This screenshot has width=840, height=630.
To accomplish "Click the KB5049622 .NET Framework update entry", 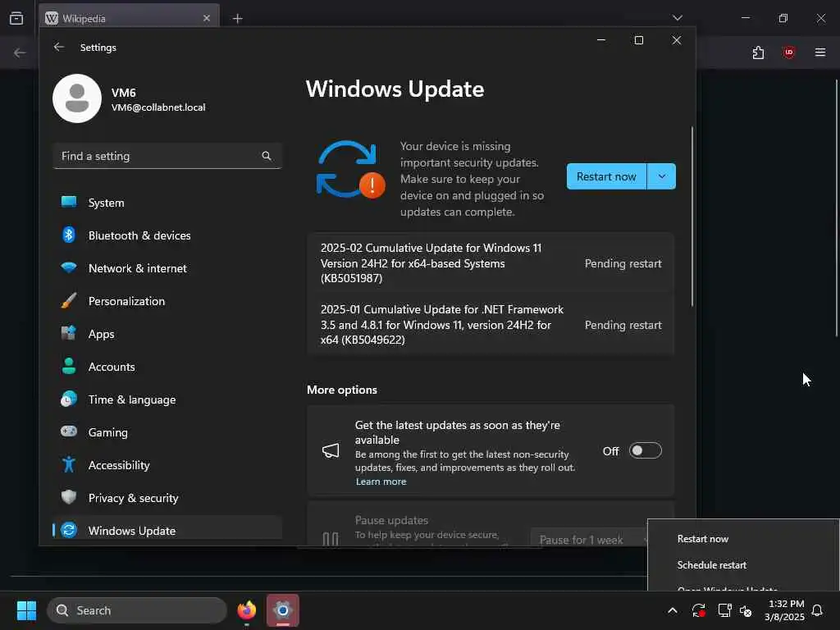I will [491, 325].
